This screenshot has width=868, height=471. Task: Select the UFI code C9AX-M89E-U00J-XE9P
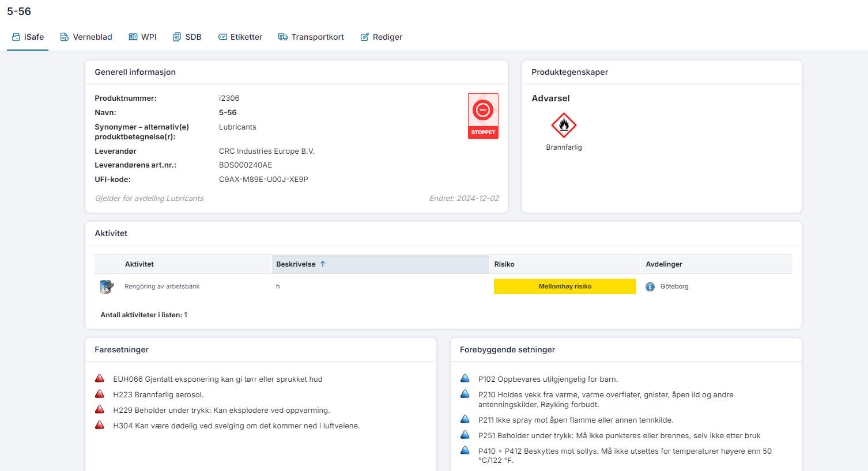click(263, 179)
